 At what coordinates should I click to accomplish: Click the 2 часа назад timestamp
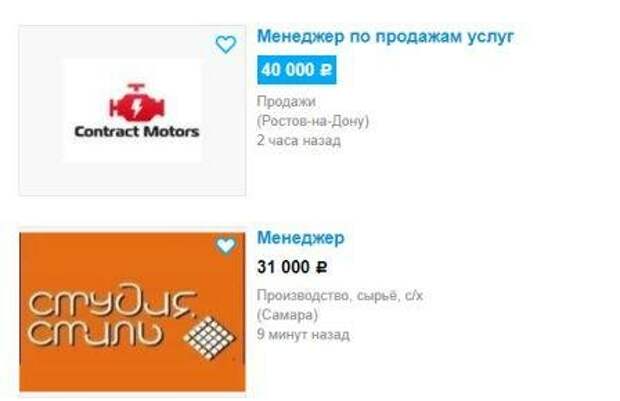click(x=299, y=140)
